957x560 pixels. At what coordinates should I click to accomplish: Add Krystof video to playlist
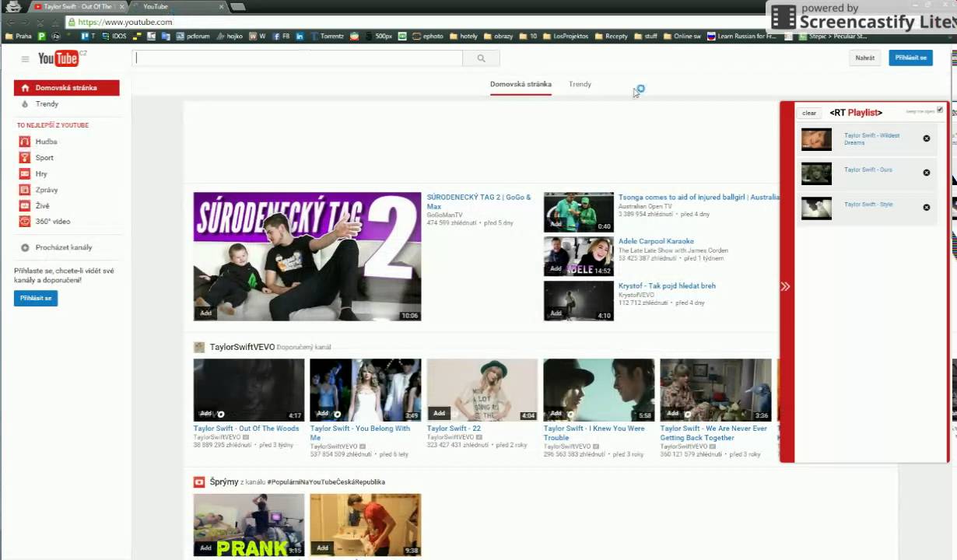pos(556,313)
